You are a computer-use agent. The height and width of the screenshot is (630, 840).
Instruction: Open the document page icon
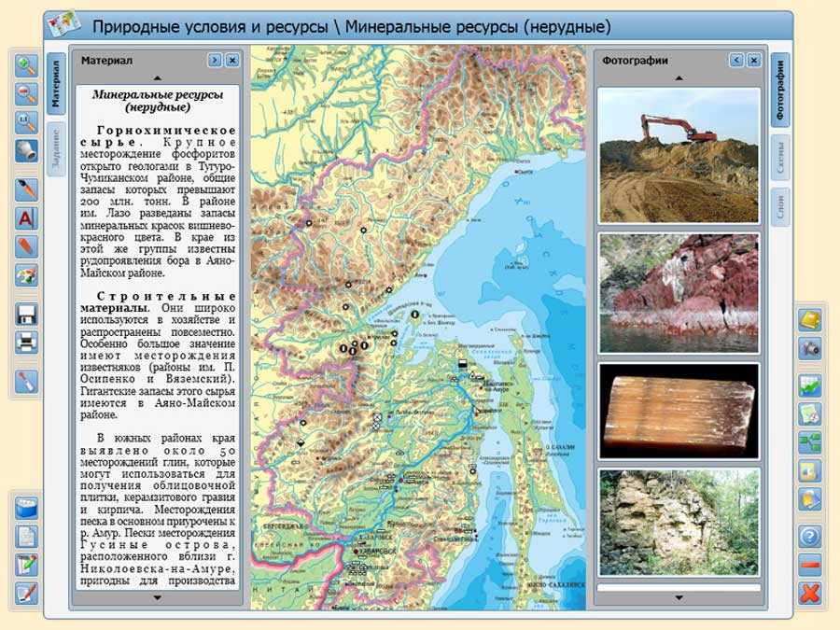pos(26,537)
